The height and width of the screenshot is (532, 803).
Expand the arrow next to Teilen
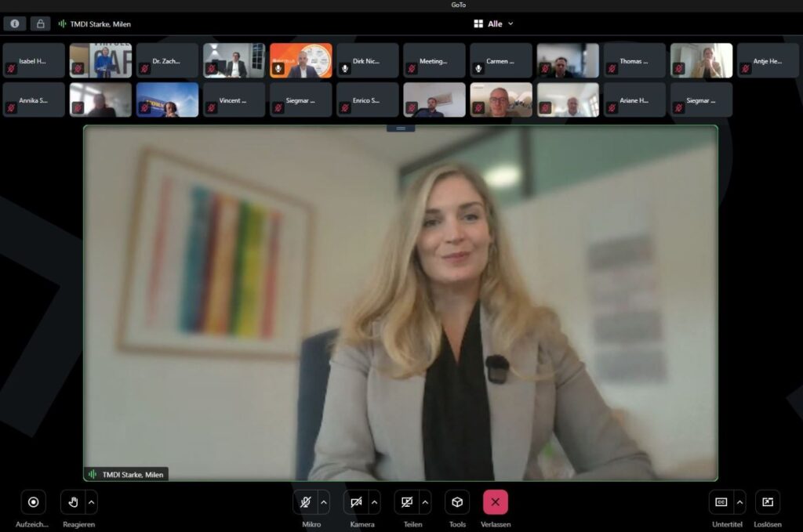(426, 502)
